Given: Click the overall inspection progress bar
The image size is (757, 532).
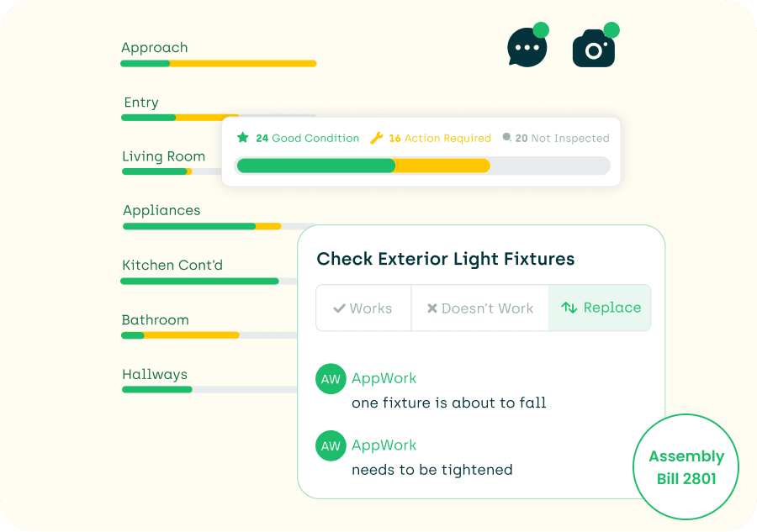Looking at the screenshot, I should [422, 166].
